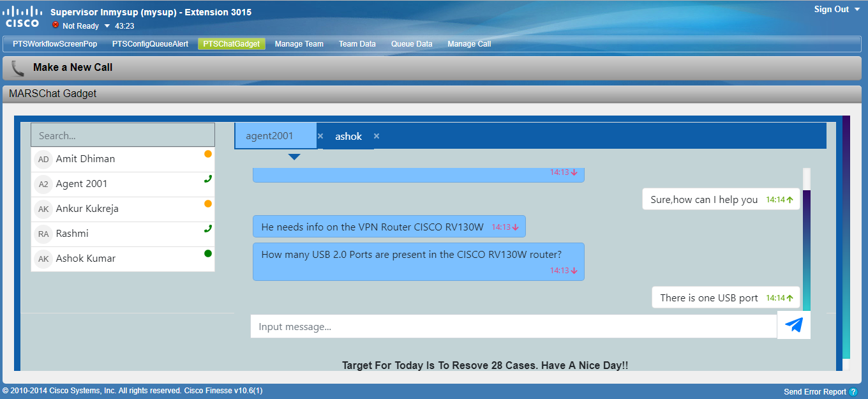Click the green presence dot next to Ashok Kumar
This screenshot has height=399, width=868.
coord(207,253)
